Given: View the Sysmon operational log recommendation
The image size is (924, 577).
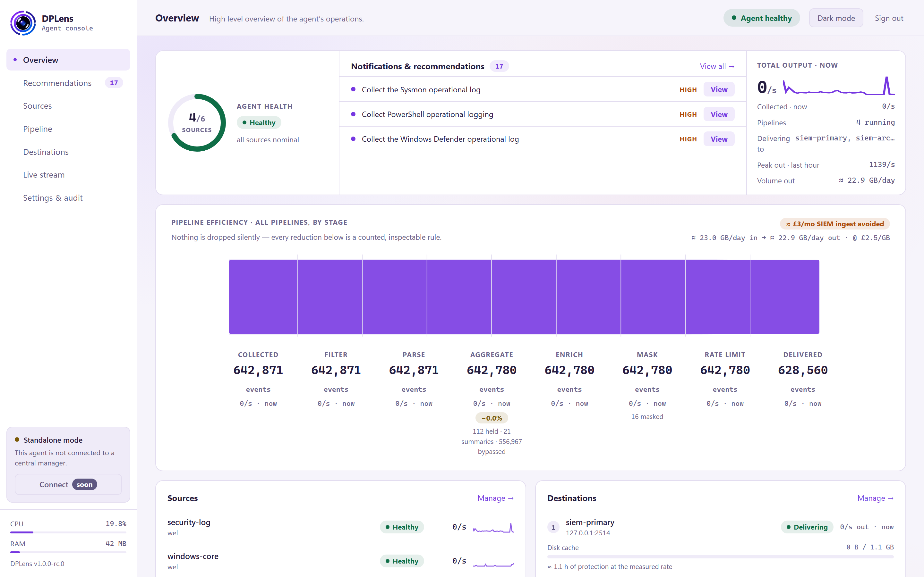Looking at the screenshot, I should click(x=719, y=89).
